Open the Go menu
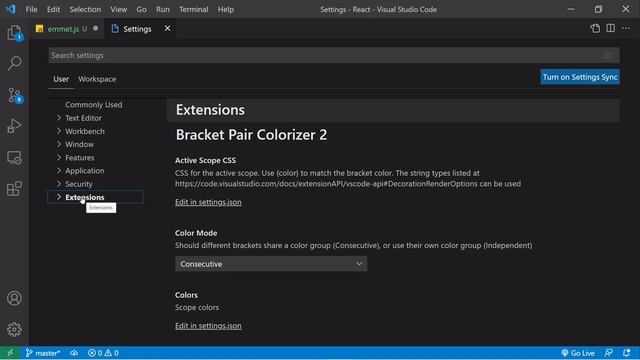The height and width of the screenshot is (360, 640). [x=141, y=9]
